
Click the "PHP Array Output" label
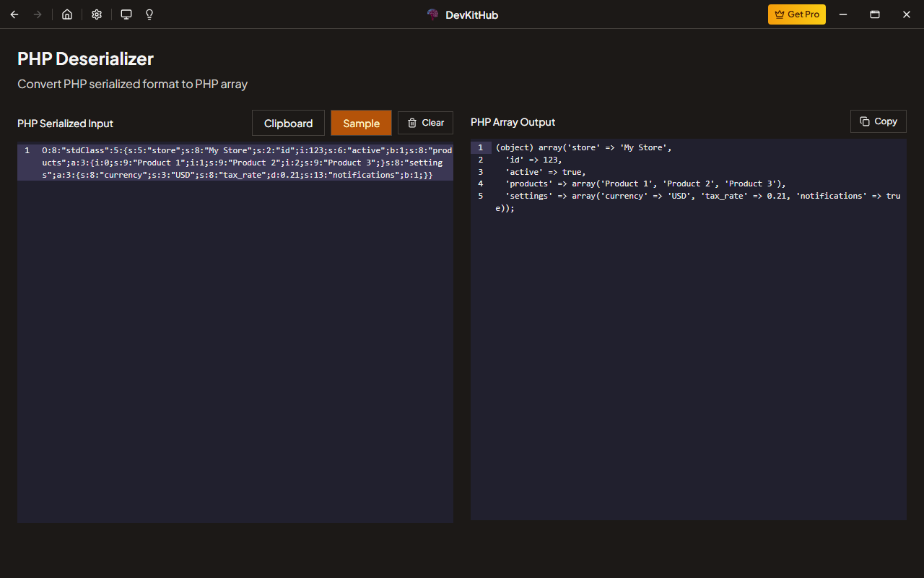coord(513,122)
